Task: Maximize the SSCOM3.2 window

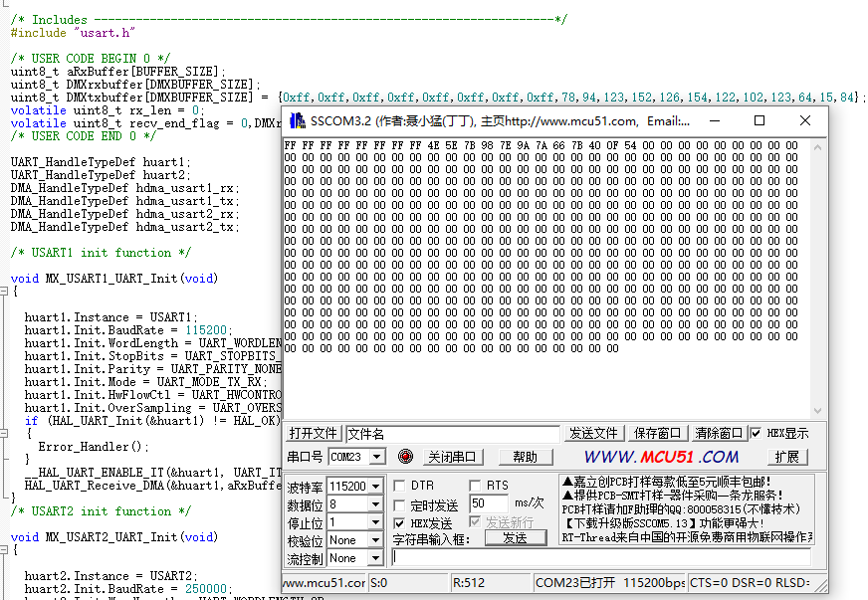Action: point(759,120)
